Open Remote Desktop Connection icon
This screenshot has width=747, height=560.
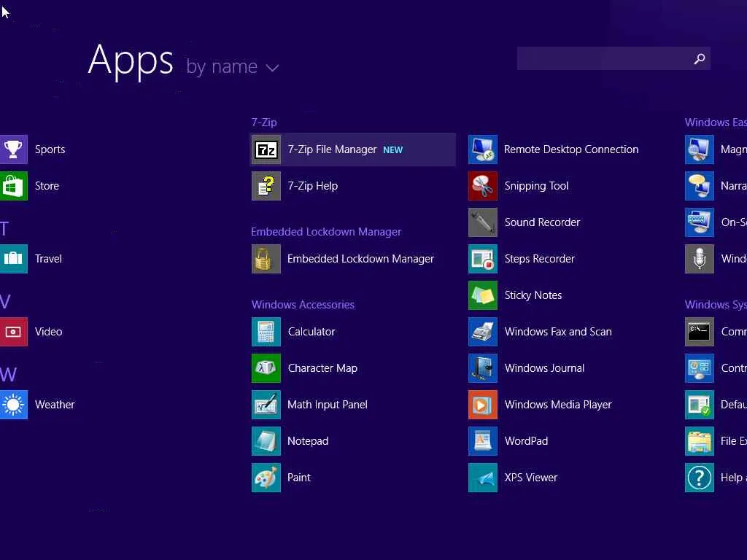483,149
